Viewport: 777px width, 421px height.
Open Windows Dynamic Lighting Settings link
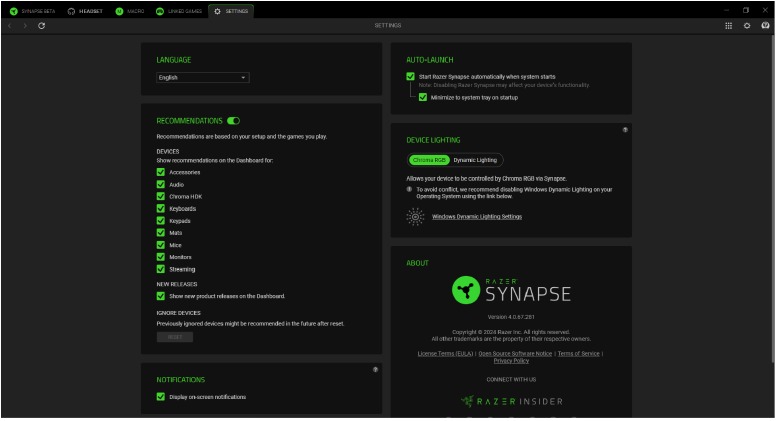click(477, 216)
